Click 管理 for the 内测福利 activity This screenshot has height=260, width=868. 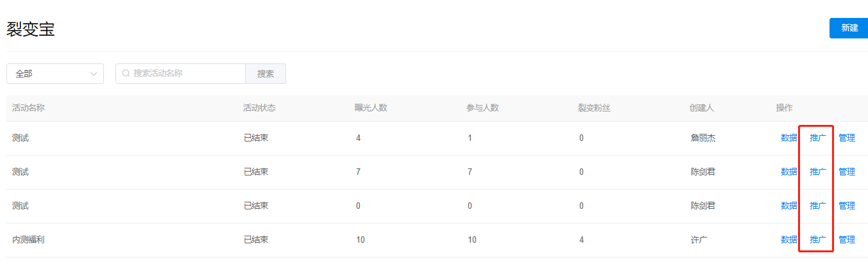pyautogui.click(x=847, y=240)
